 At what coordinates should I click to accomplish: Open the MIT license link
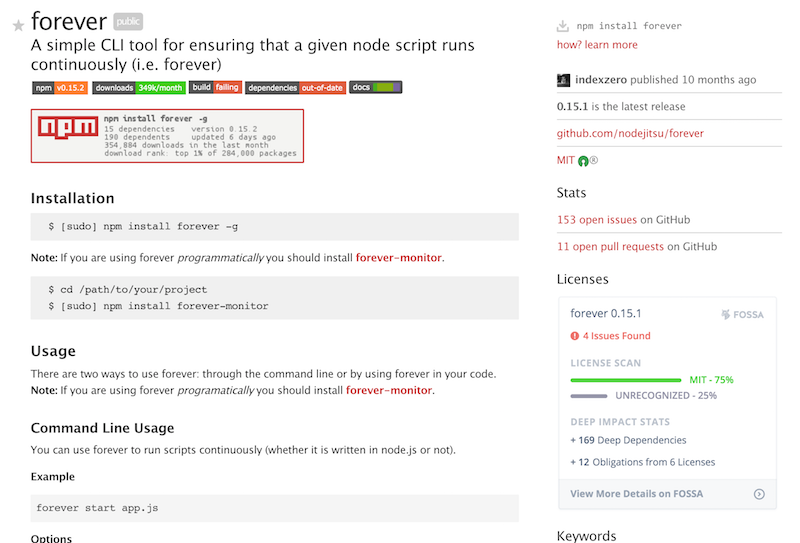pos(565,160)
